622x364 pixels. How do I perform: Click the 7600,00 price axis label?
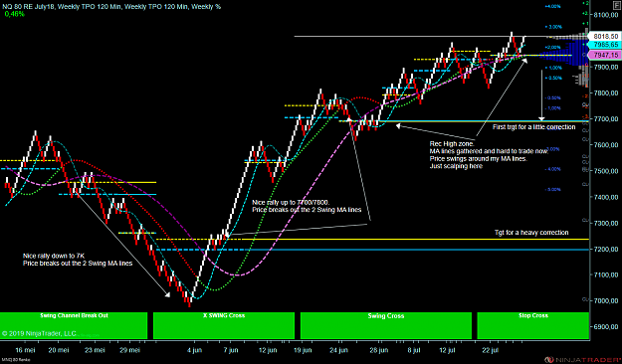tap(606, 145)
